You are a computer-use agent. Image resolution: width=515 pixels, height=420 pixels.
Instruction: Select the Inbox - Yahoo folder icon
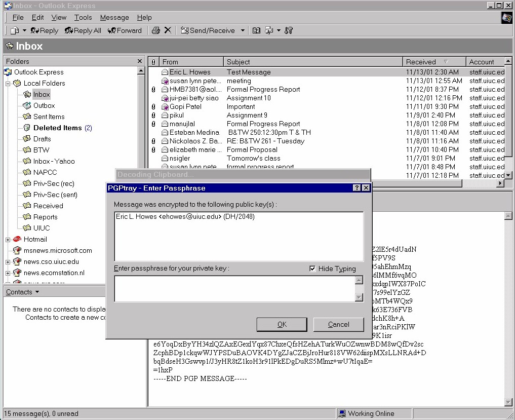tap(27, 161)
